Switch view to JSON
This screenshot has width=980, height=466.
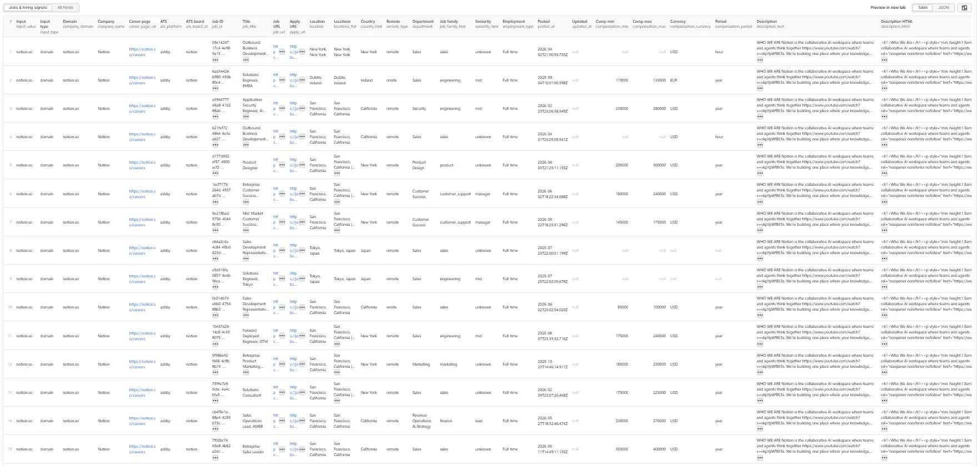[944, 8]
